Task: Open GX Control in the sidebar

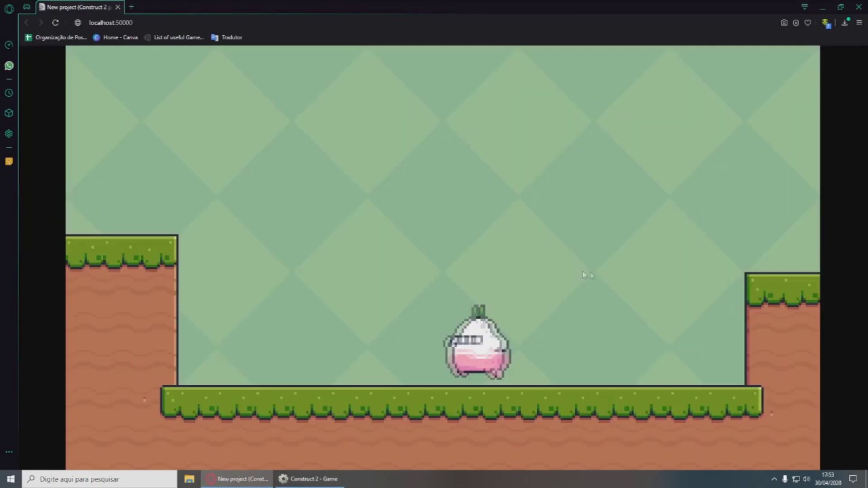Action: (x=9, y=45)
